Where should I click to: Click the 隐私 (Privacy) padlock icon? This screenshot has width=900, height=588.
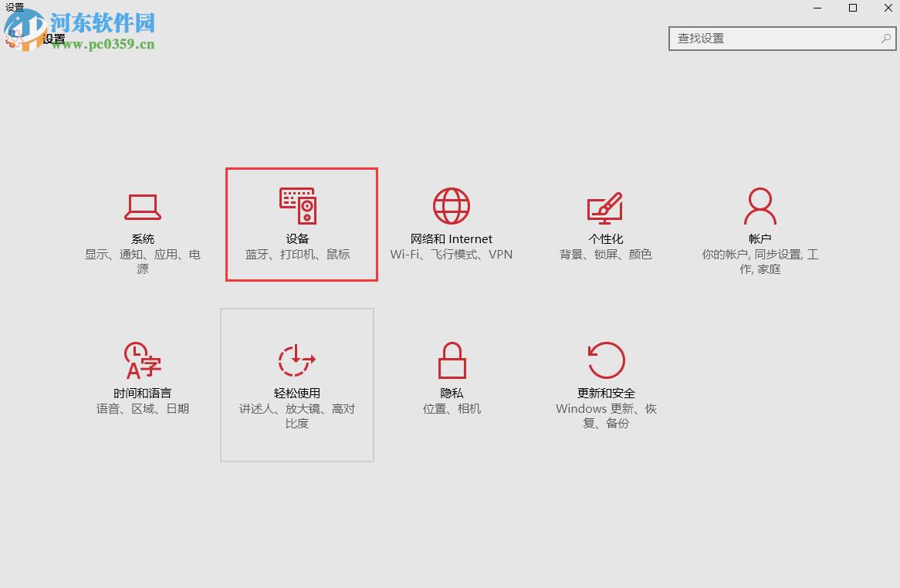click(452, 360)
